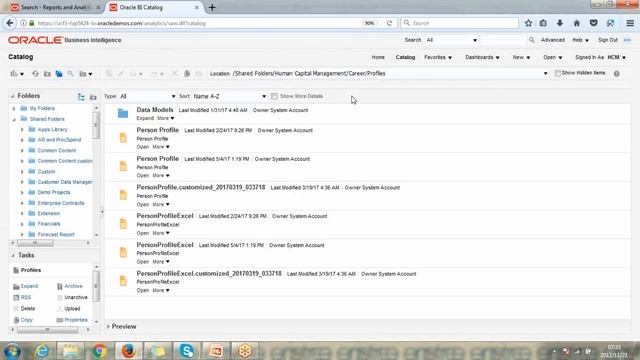Open the Dashboards menu
Screen dimensions: 640x360
pos(482,58)
